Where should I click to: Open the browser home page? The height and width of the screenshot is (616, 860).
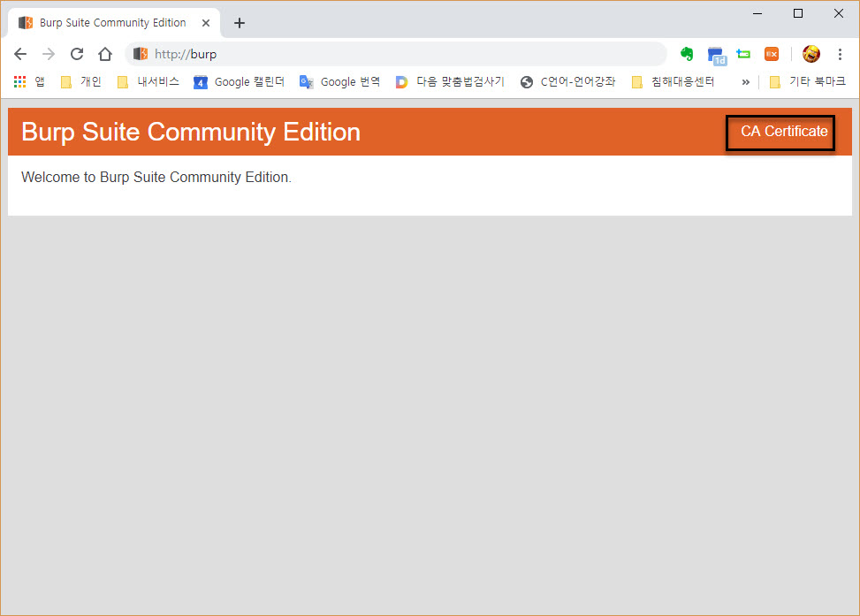[105, 54]
